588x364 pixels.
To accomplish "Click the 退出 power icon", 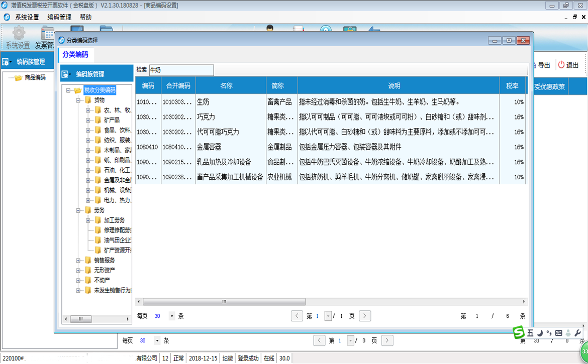I will pyautogui.click(x=561, y=65).
